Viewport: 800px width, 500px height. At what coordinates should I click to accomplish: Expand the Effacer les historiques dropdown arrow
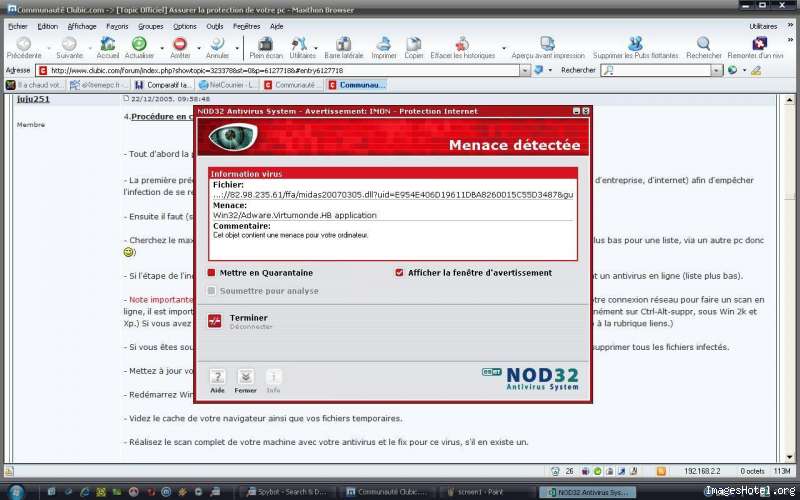click(x=504, y=48)
